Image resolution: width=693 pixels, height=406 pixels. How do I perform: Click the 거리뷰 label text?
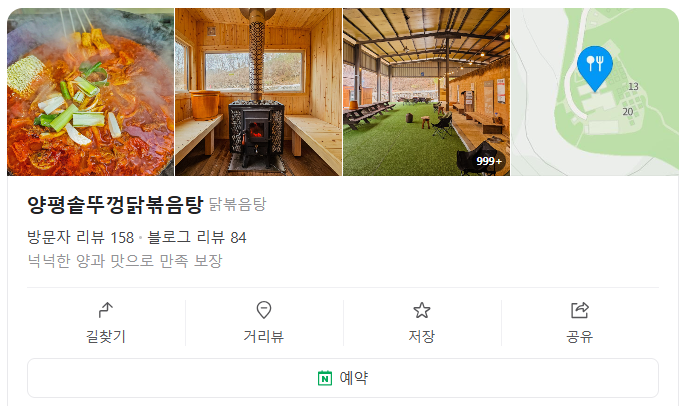[x=264, y=337]
